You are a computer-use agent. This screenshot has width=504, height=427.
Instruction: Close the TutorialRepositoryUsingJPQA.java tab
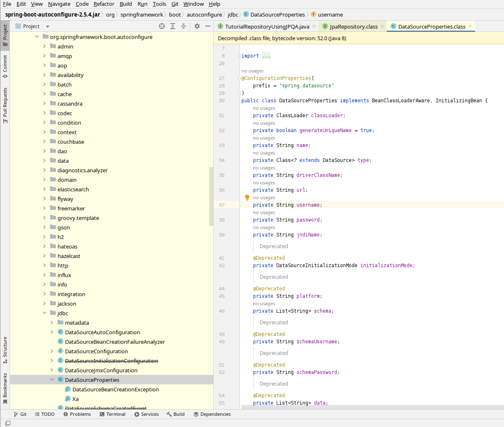[x=314, y=26]
